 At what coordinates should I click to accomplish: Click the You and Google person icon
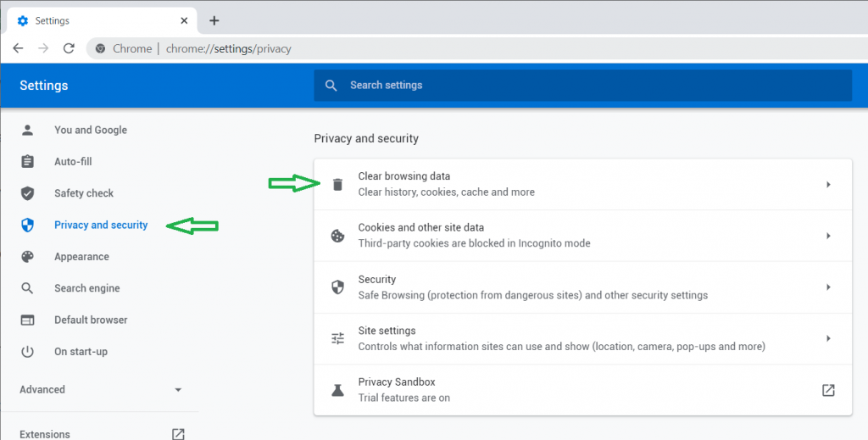point(27,130)
